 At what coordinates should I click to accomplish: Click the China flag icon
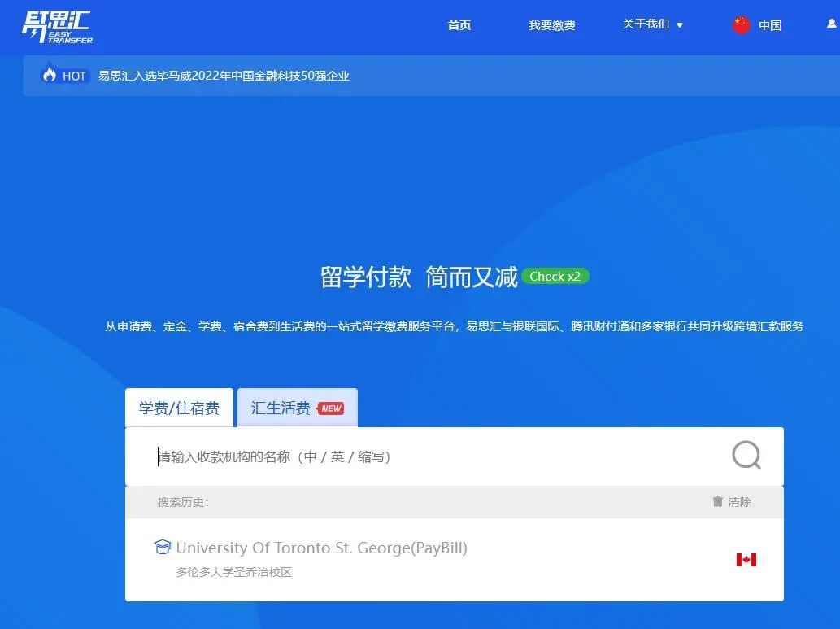coord(742,24)
